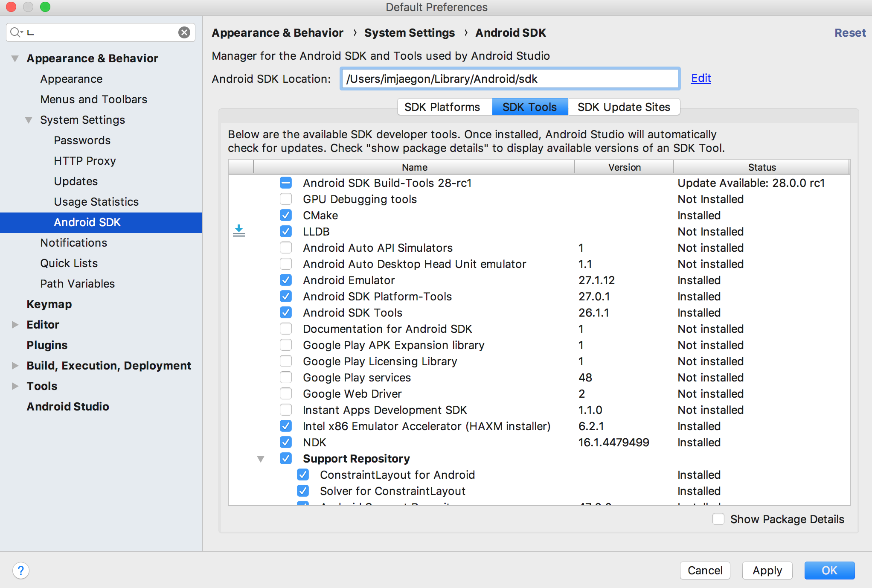Check the GPU Debugging tools checkbox
872x588 pixels.
286,199
